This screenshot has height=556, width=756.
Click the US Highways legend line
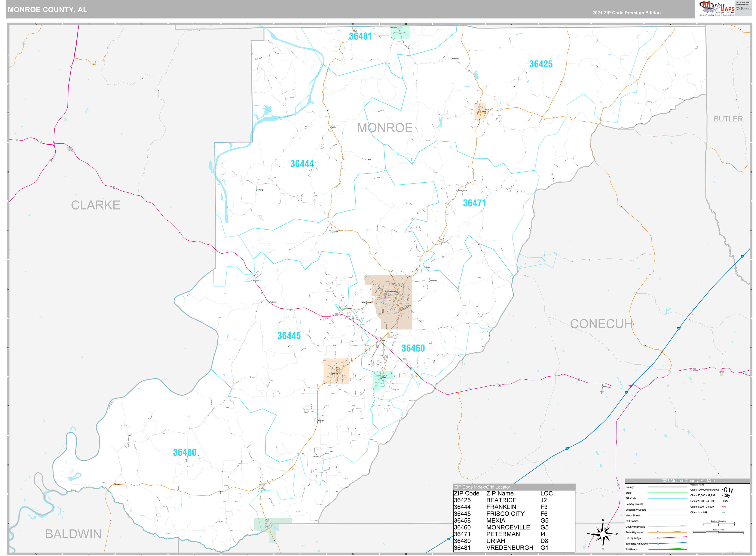(667, 538)
